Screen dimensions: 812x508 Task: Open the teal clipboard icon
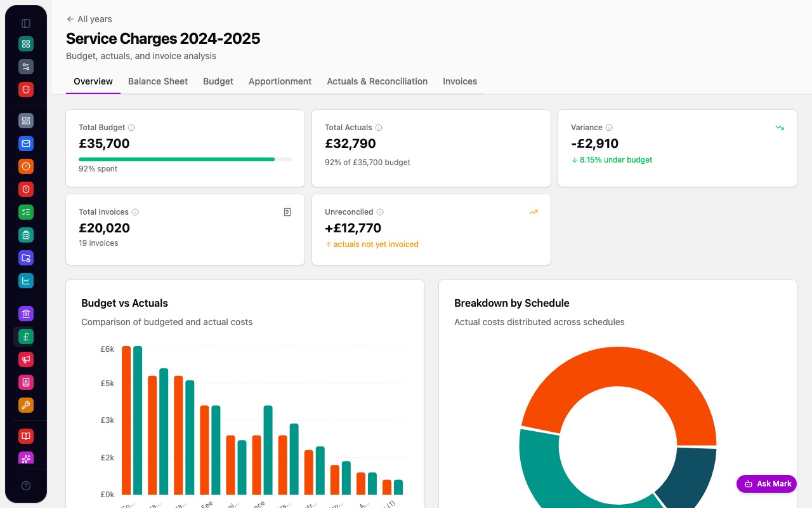(26, 235)
